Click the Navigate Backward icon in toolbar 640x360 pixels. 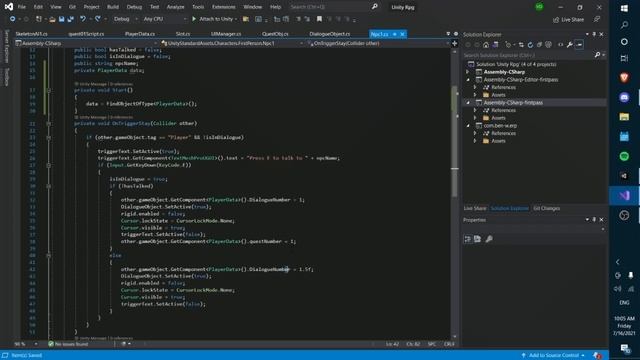(12, 19)
